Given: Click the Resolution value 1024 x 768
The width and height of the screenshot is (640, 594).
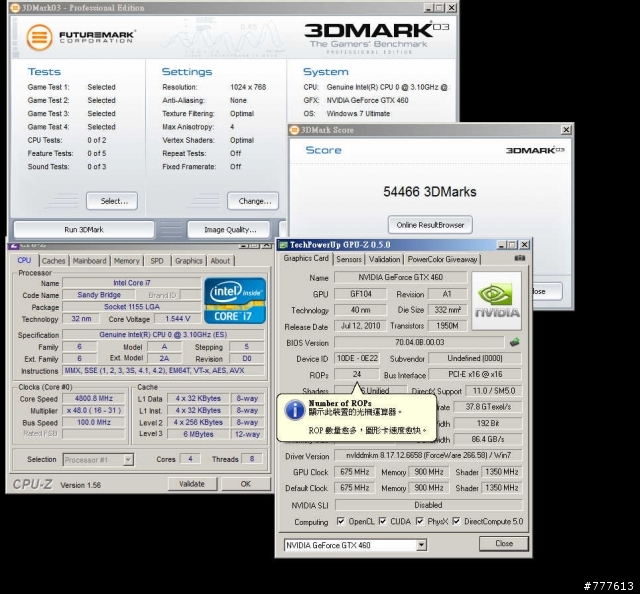Looking at the screenshot, I should tap(248, 87).
